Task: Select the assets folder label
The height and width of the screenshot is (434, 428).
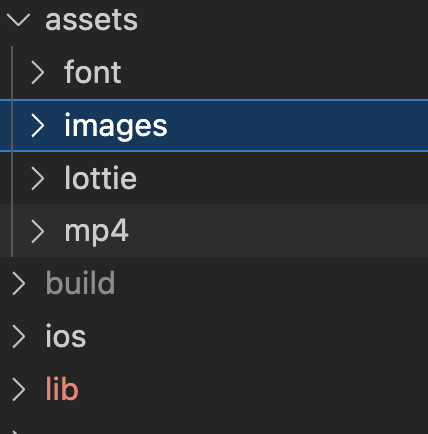Action: (x=91, y=20)
